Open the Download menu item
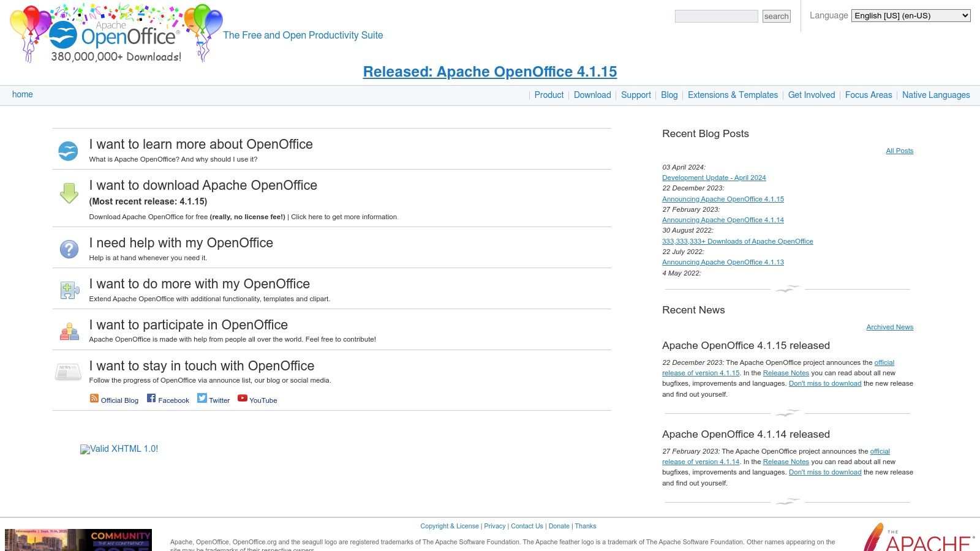980x551 pixels. click(x=592, y=95)
